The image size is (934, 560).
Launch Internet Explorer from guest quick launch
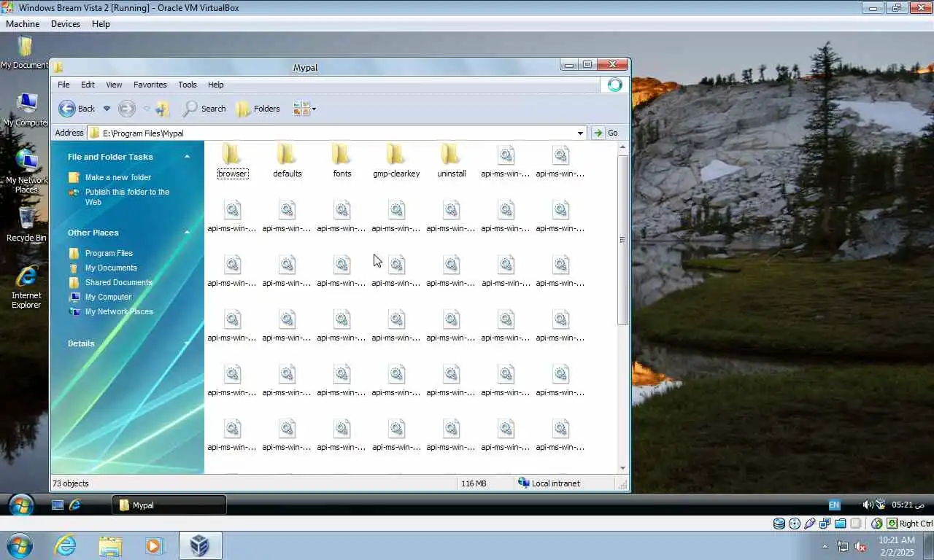point(74,505)
